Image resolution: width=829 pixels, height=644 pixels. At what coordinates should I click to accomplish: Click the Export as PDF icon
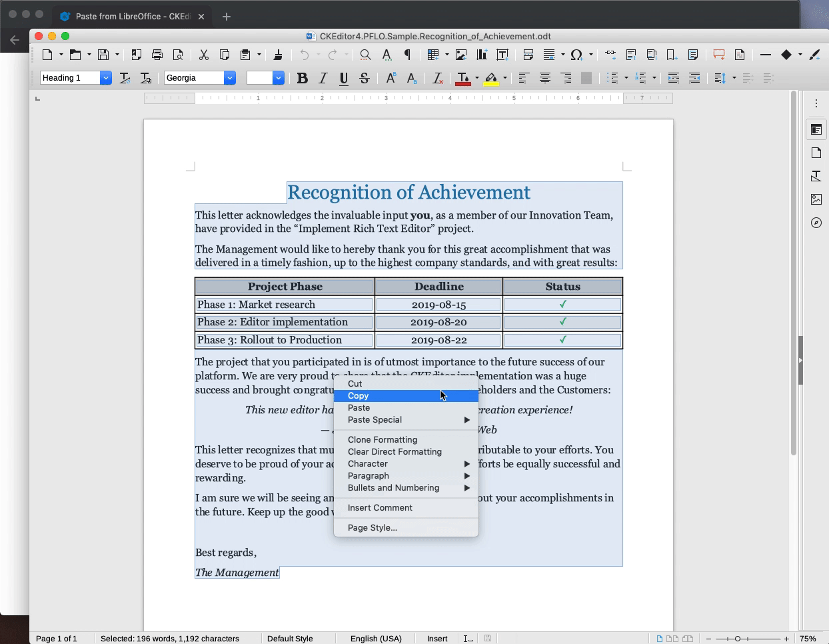pos(136,55)
